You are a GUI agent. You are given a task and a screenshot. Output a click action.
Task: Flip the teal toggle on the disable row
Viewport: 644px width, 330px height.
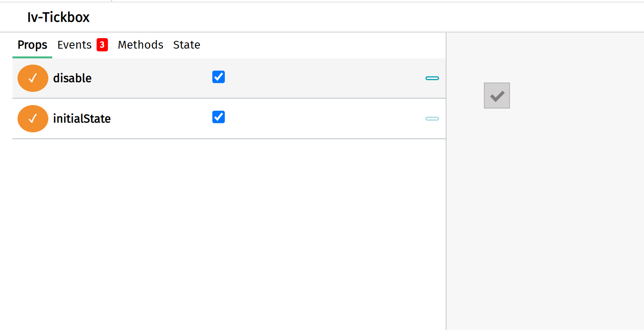[432, 78]
